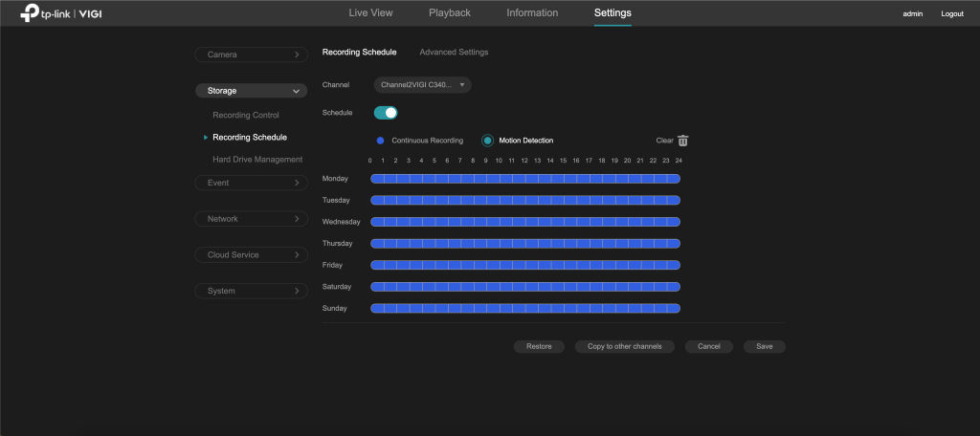Click Saturday's schedule timeline bar
Viewport: 980px width, 436px height.
(x=525, y=287)
